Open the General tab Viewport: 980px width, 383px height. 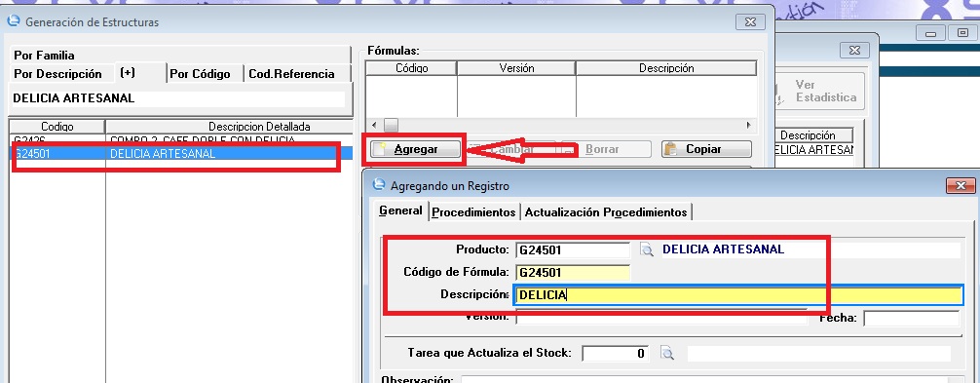[x=400, y=211]
